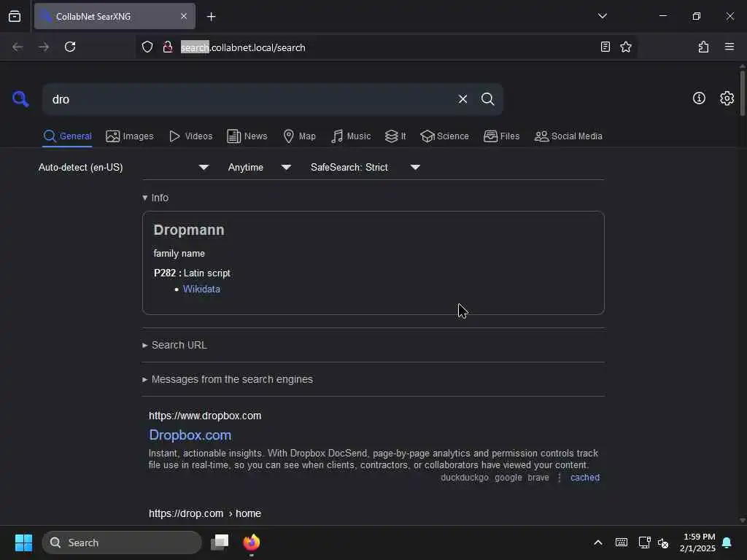747x560 pixels.
Task: Open the Auto-detect (en-US) language dropdown
Action: (x=124, y=167)
